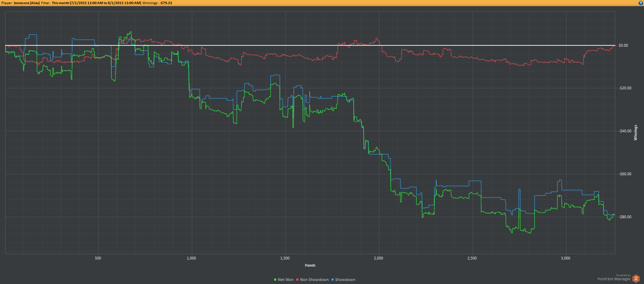Click the "Hands" x-axis title
Viewport: 644px width, 284px height.
tap(310, 265)
